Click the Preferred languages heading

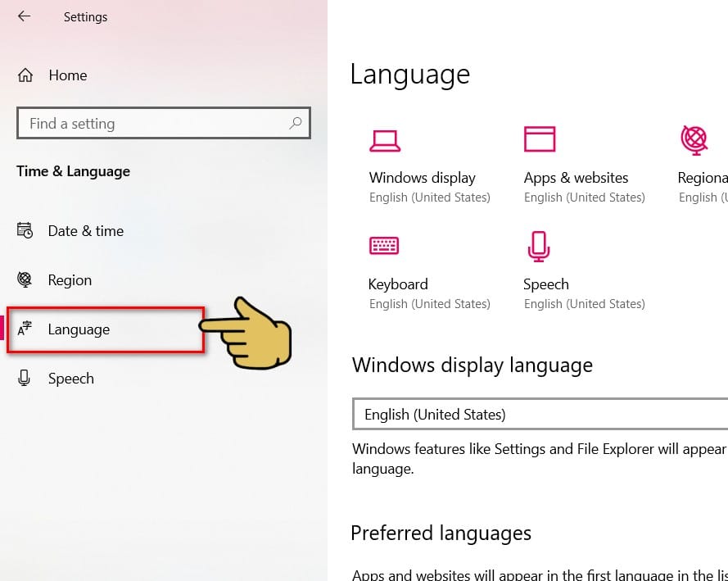pyautogui.click(x=441, y=533)
